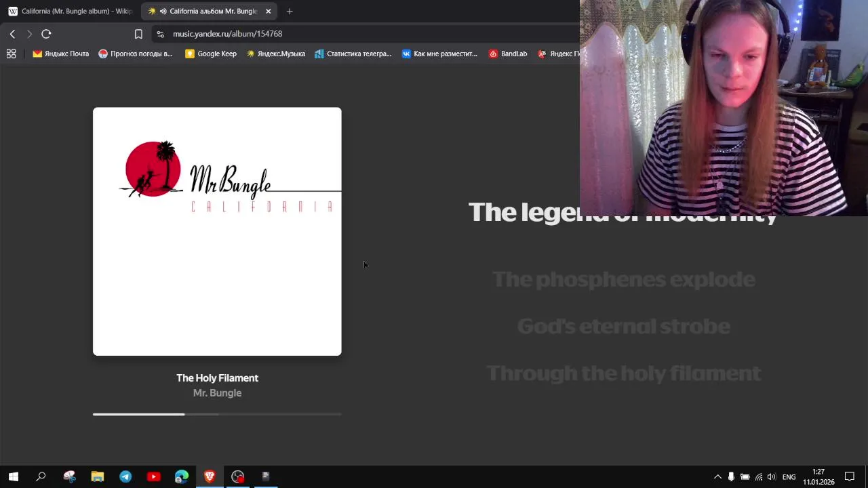The width and height of the screenshot is (868, 488).
Task: Open Яндекс.Музыка bookmark
Action: click(275, 54)
